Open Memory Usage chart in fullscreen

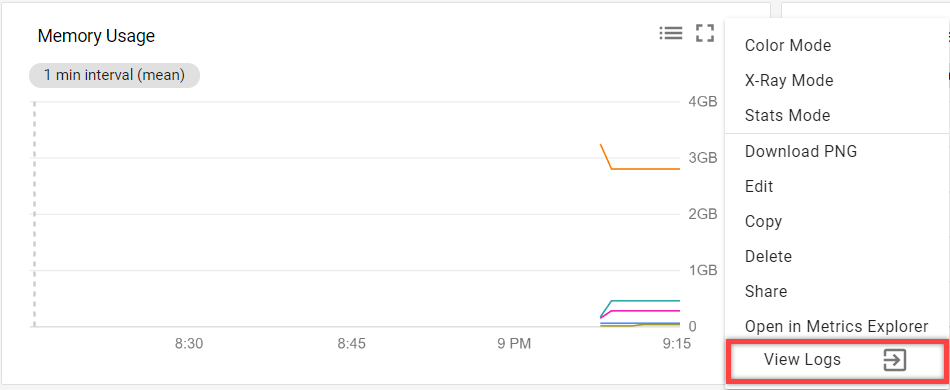click(705, 33)
